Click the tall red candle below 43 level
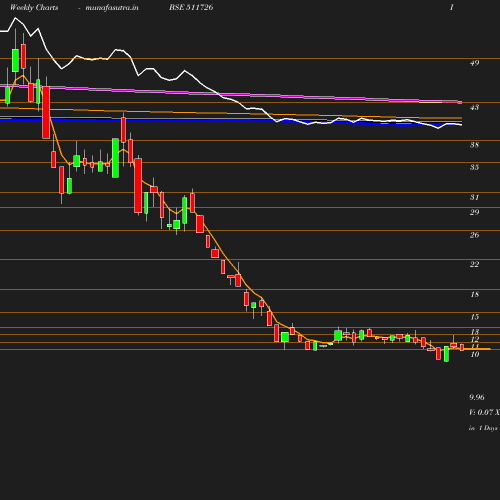 [x=46, y=112]
